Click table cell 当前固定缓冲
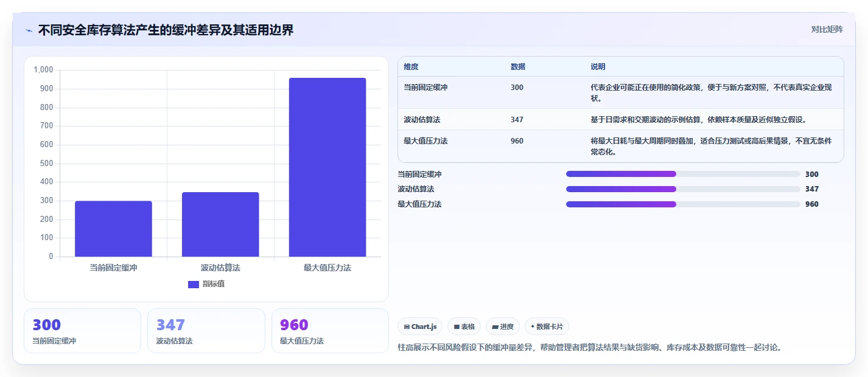Image resolution: width=868 pixels, height=377 pixels. (425, 88)
